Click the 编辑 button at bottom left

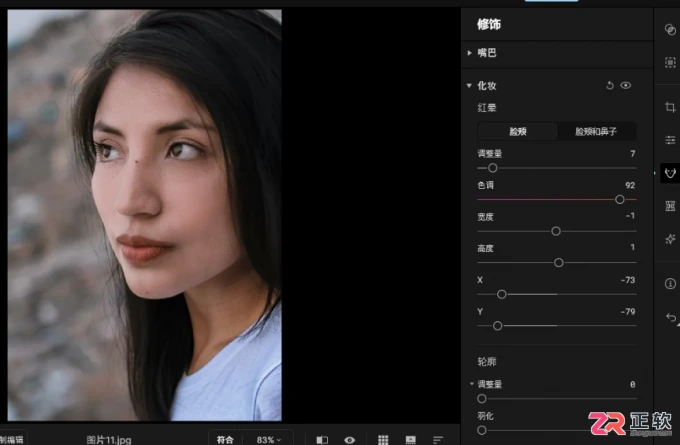(x=12, y=440)
